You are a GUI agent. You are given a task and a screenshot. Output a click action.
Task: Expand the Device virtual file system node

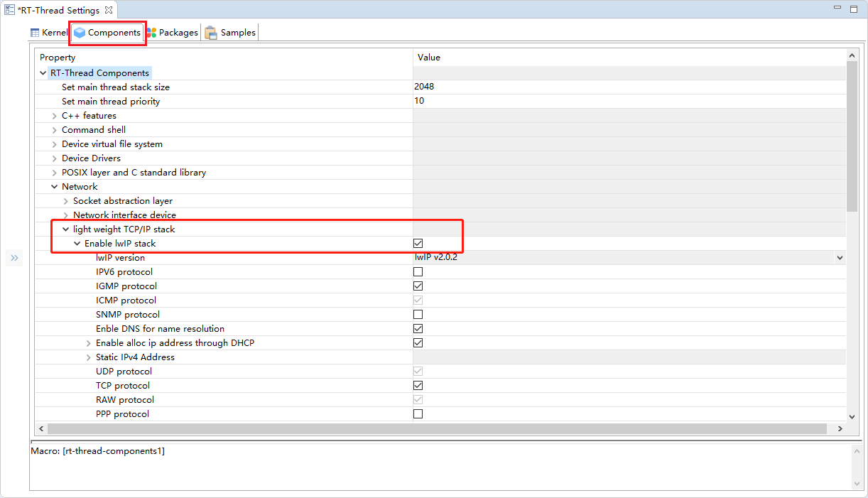click(x=54, y=144)
